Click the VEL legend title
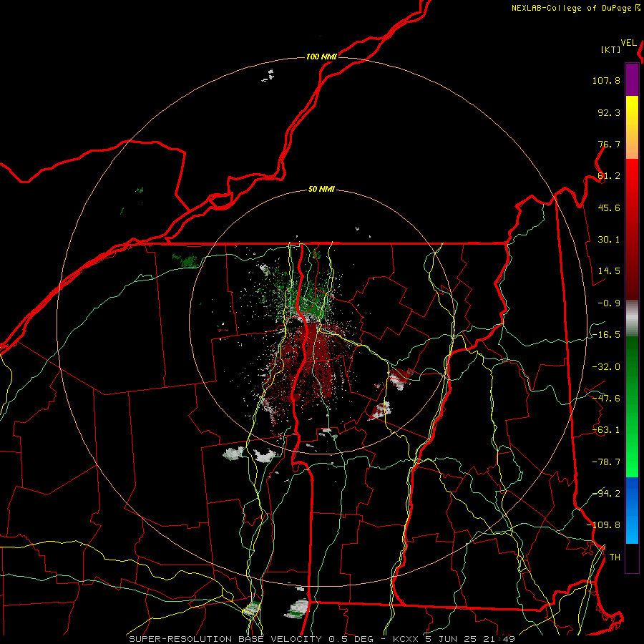This screenshot has height=644, width=644. coord(628,43)
